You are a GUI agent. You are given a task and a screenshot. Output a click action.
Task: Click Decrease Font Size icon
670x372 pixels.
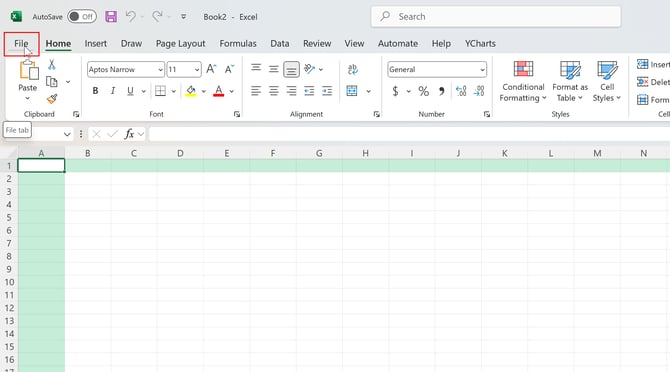click(229, 69)
